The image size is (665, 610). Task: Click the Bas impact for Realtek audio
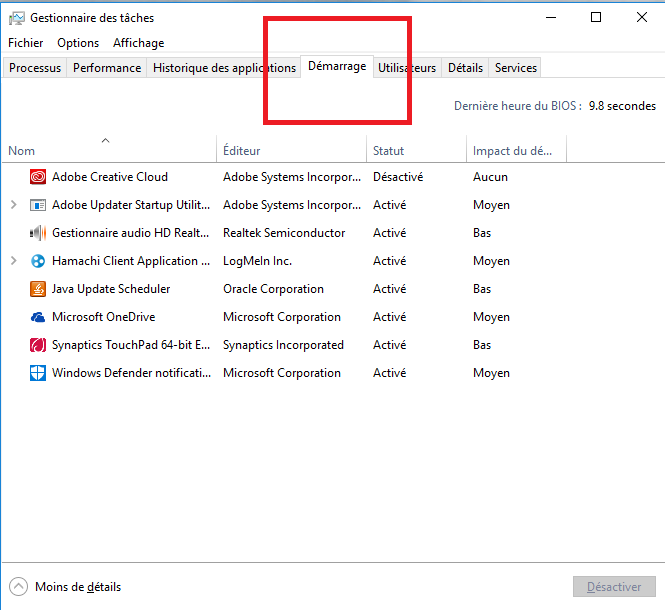coord(482,233)
